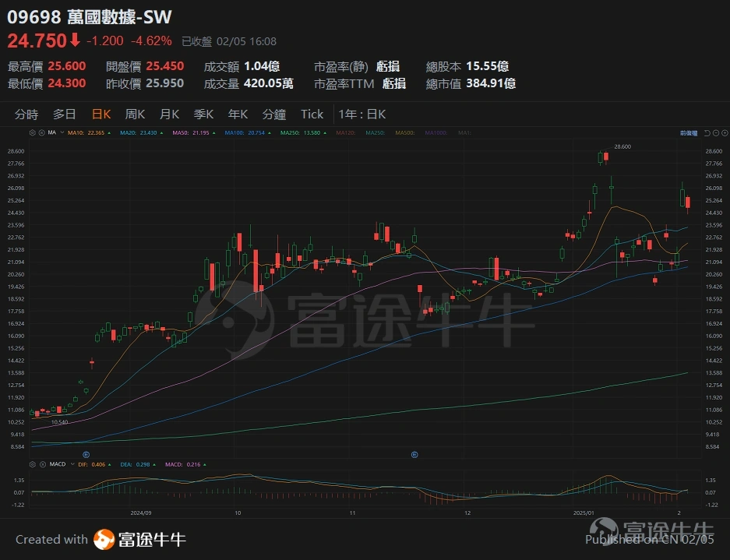The width and height of the screenshot is (730, 560).
Task: Select the 年K chart tab
Action: 238,114
